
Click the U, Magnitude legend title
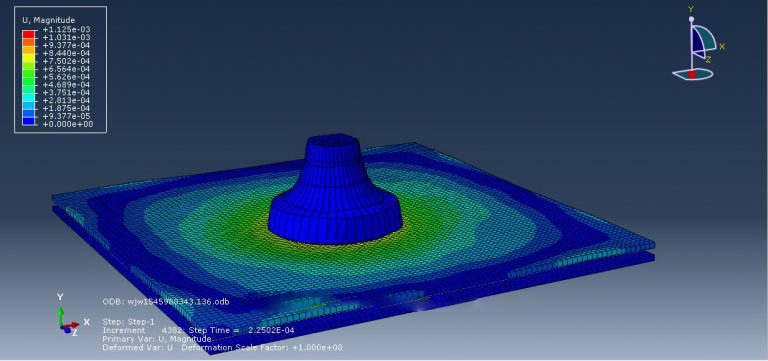(x=49, y=20)
